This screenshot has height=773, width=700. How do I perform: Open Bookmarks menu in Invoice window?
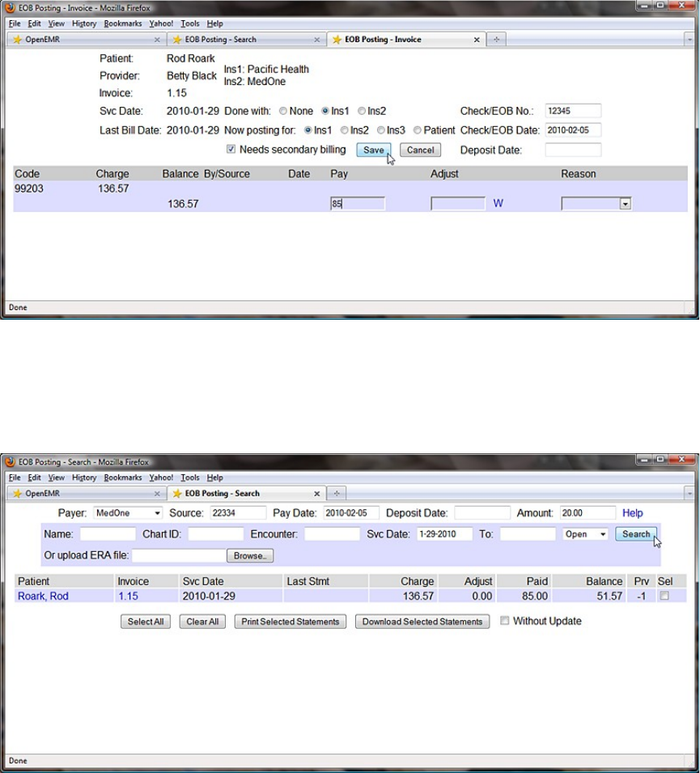click(x=123, y=23)
